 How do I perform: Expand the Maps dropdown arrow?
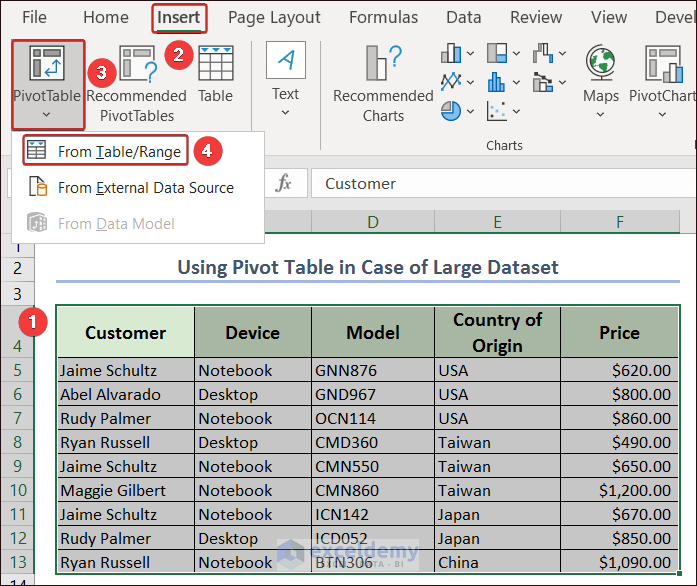pyautogui.click(x=601, y=115)
